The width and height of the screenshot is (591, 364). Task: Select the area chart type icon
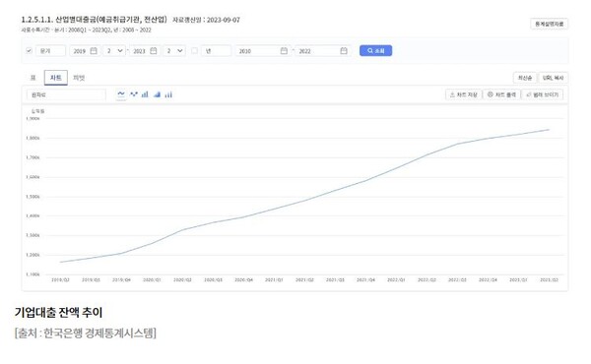(157, 94)
